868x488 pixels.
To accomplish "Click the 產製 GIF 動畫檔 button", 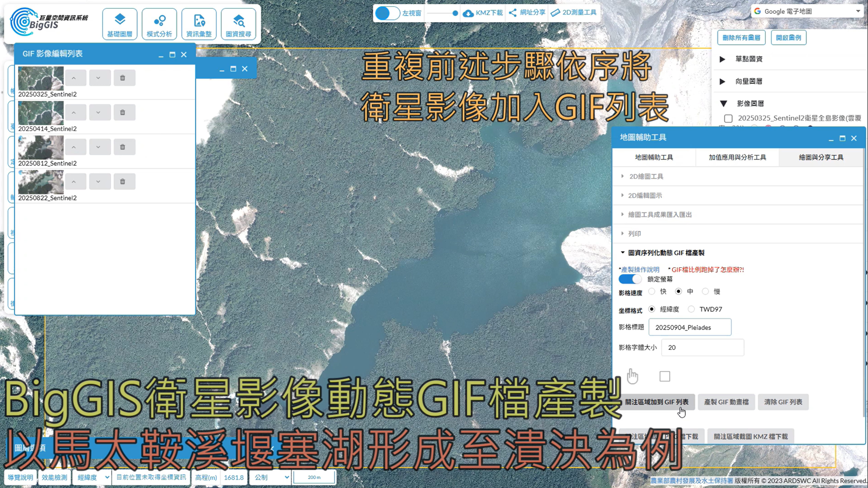I will click(x=726, y=402).
